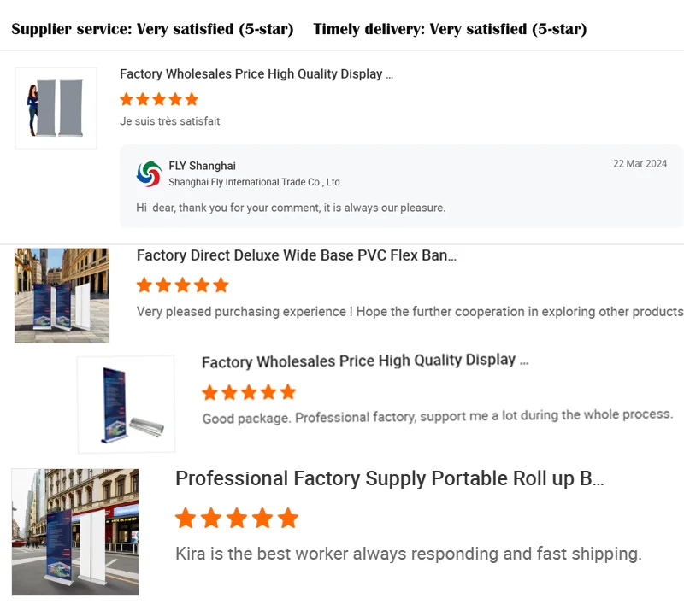This screenshot has height=616, width=684.
Task: Open the blue banner with base thumbnail
Action: (126, 404)
